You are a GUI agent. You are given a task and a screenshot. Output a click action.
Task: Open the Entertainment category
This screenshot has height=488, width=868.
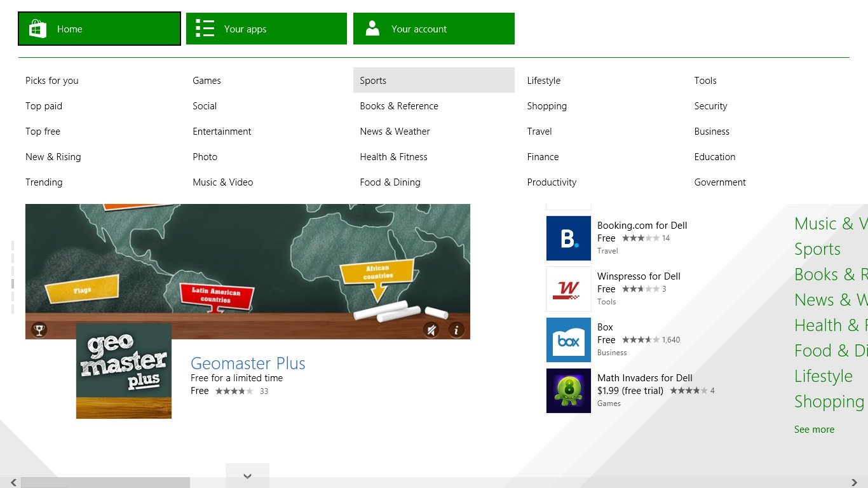coord(222,132)
